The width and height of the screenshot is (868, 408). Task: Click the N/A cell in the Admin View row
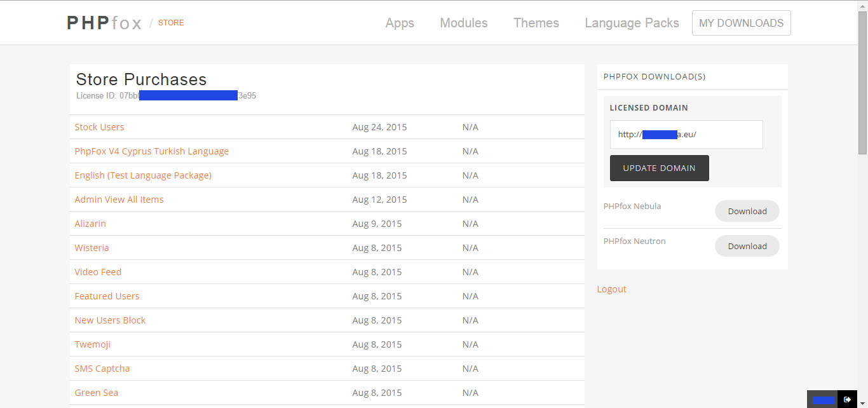[x=470, y=200]
